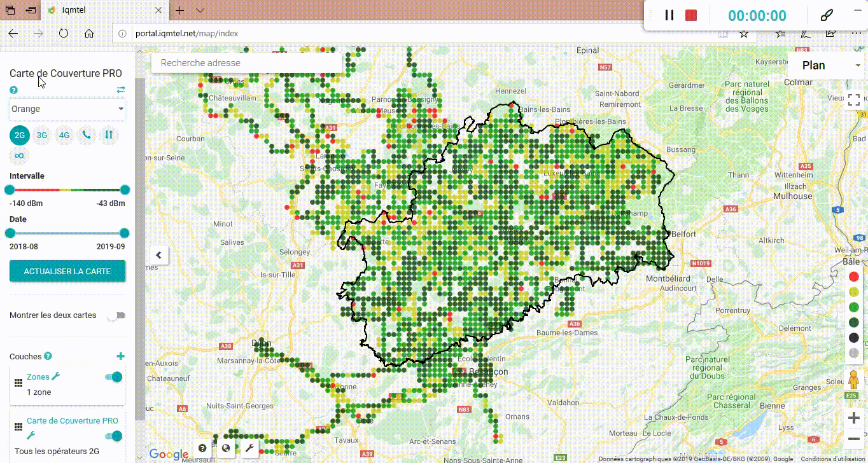
Task: Open Zones layer wrench settings
Action: click(x=56, y=377)
